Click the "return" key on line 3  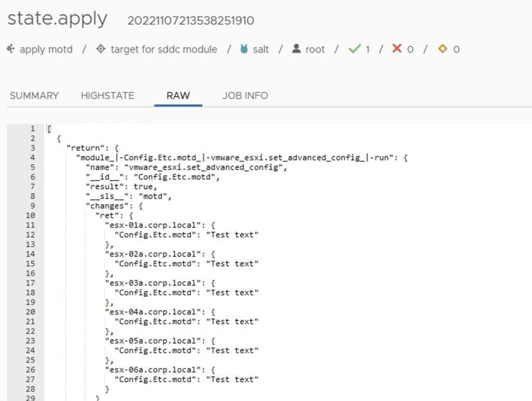coord(86,148)
